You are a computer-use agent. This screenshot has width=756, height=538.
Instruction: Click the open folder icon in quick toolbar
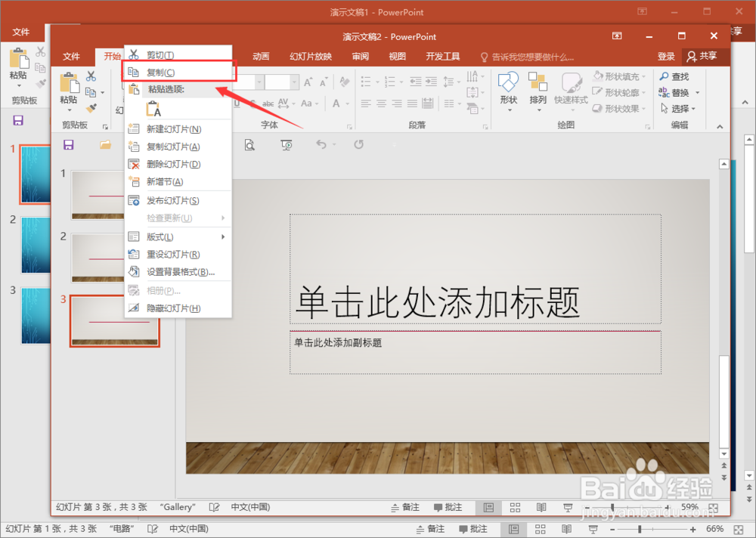point(105,144)
